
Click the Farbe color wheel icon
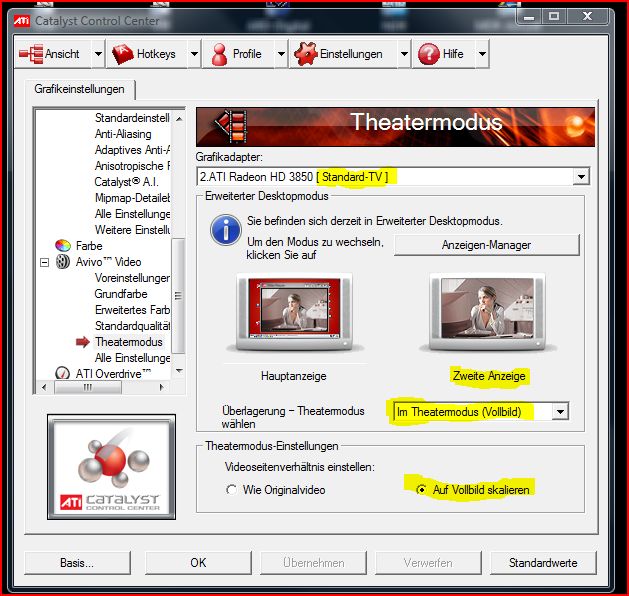pos(63,245)
